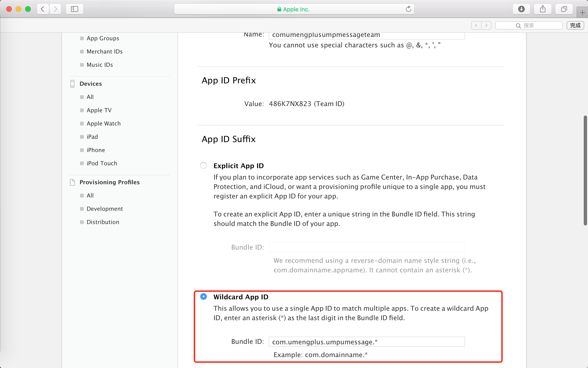Jump to next find match
588x368 pixels.
(486, 25)
